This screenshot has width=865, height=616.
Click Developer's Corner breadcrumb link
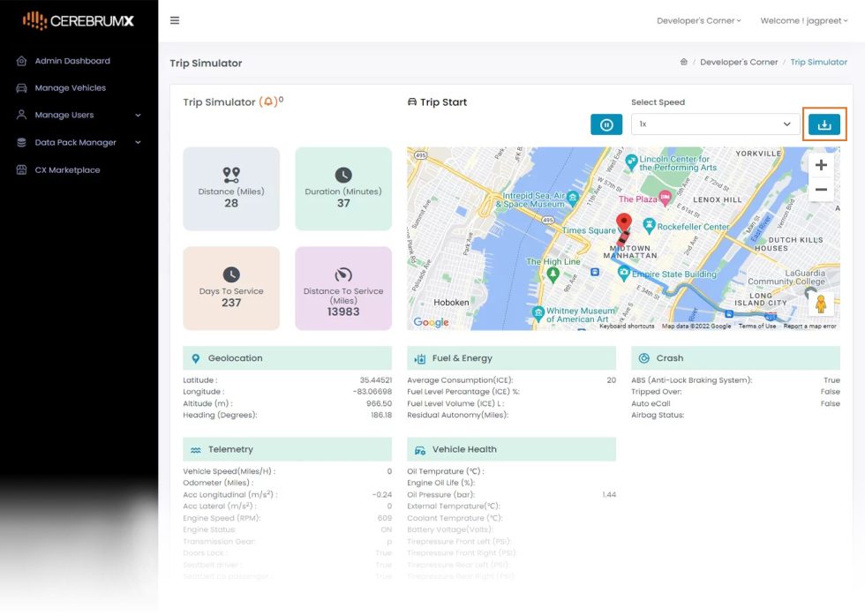739,63
